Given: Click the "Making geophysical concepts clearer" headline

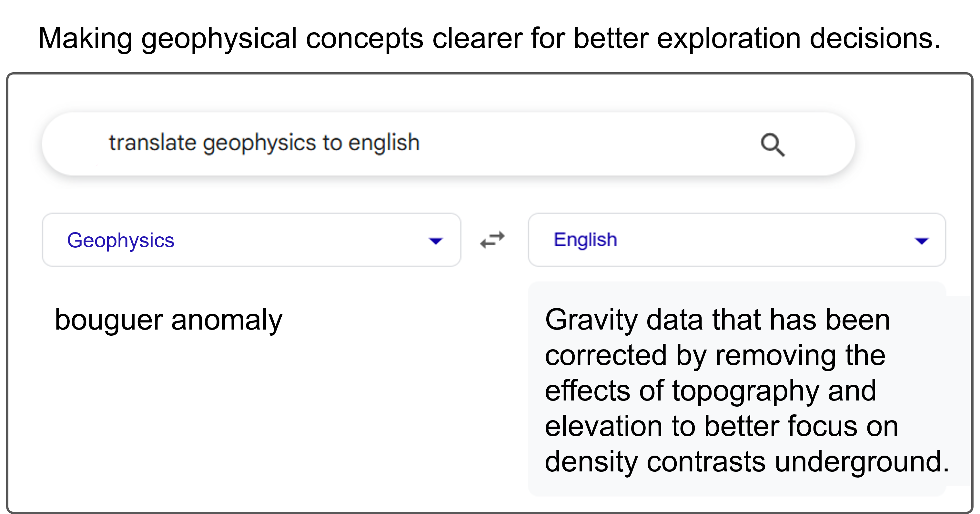Looking at the screenshot, I should [489, 38].
